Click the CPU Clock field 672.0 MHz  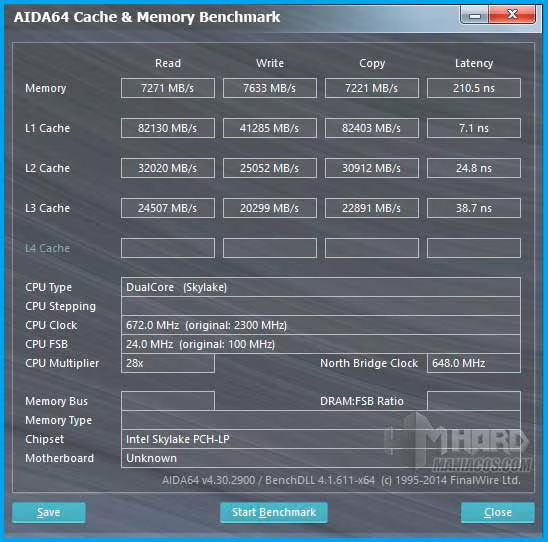[321, 325]
